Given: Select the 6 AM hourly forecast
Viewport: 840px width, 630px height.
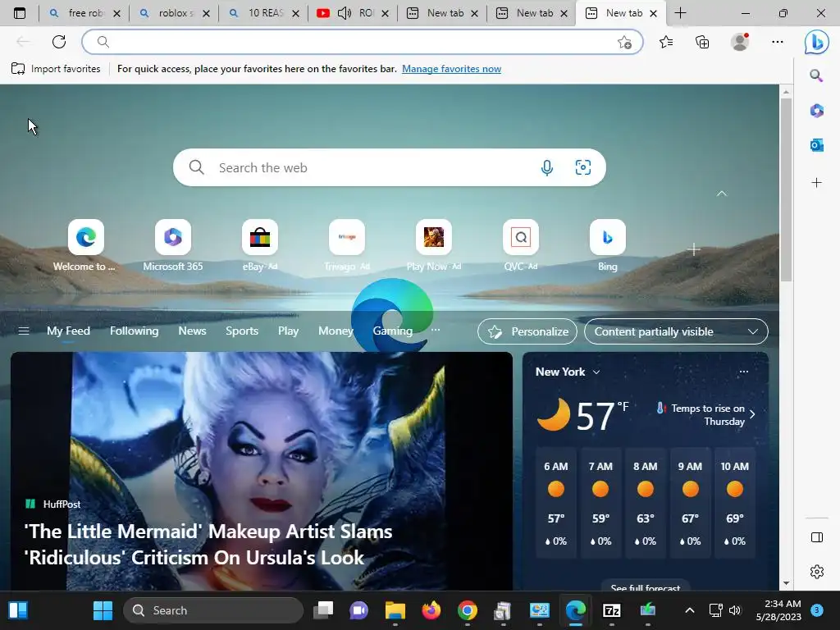Looking at the screenshot, I should point(556,503).
